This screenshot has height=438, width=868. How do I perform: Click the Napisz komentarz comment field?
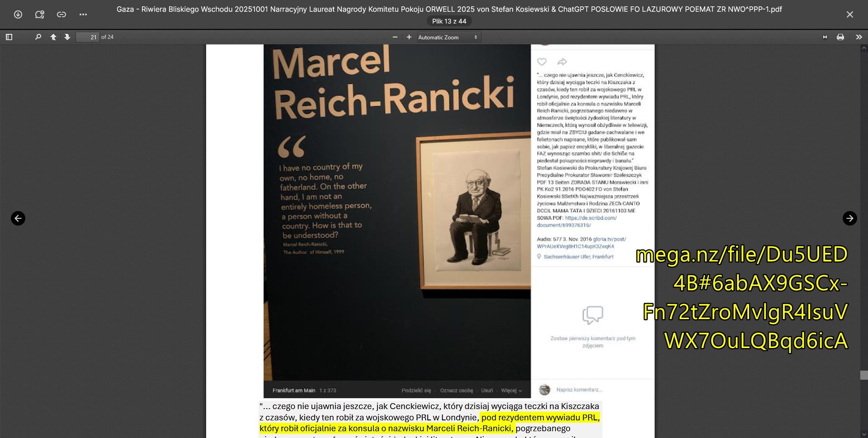pyautogui.click(x=579, y=390)
